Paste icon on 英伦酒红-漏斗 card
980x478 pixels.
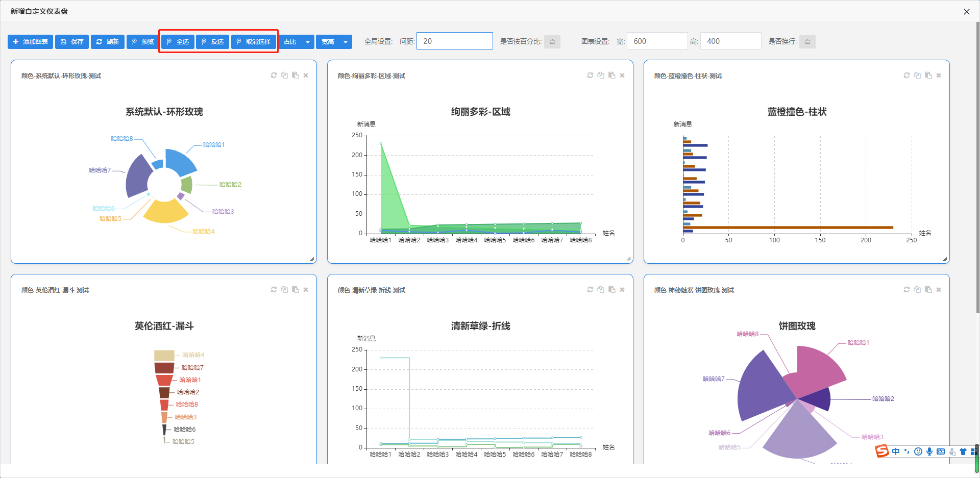295,290
